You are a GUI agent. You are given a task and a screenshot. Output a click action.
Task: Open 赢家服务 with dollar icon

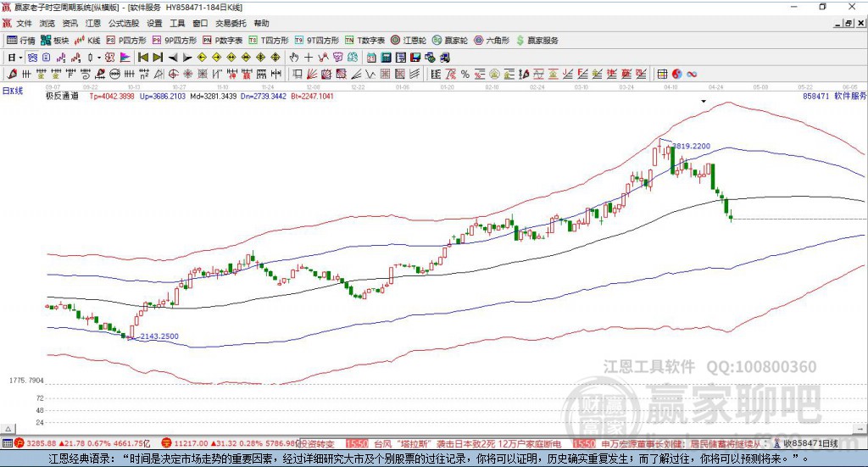(x=537, y=41)
